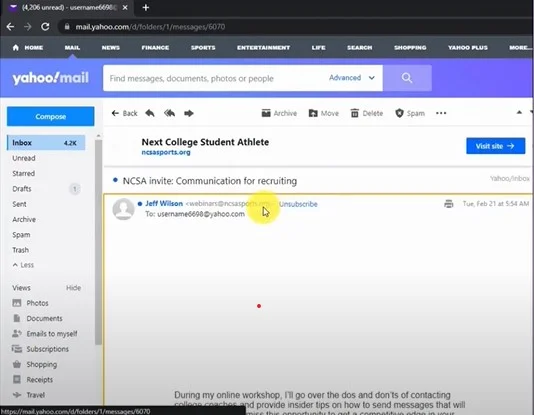This screenshot has height=415, width=534.
Task: Open Emails to myself view
Action: pos(45,334)
